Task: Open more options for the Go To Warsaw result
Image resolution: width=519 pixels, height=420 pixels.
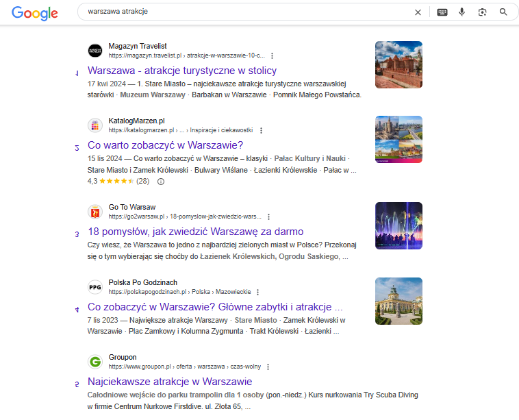Action: [269, 217]
